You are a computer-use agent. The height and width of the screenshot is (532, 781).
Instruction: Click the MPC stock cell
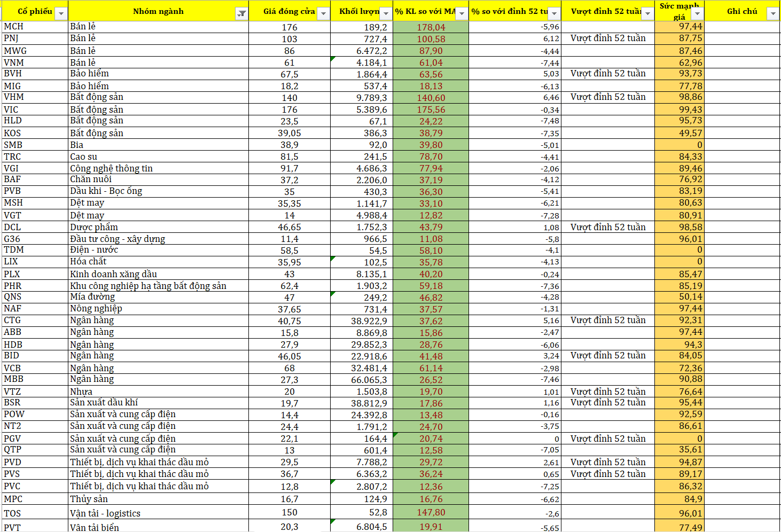(x=35, y=499)
